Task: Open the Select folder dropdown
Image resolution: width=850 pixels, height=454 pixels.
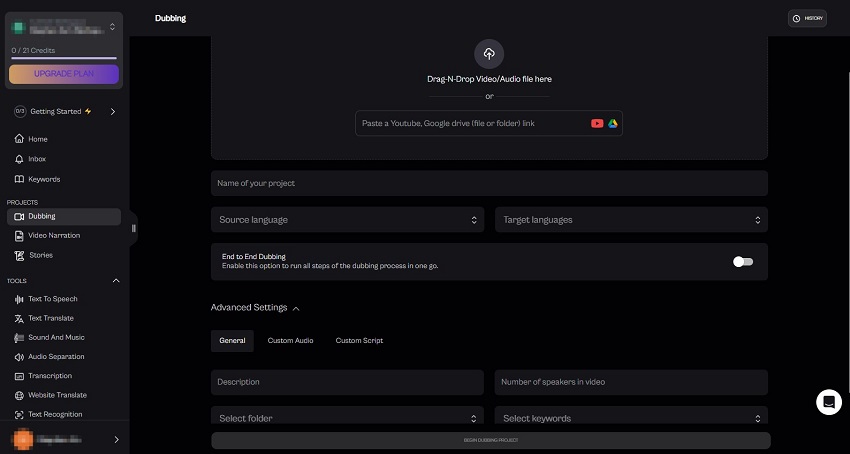Action: click(349, 418)
